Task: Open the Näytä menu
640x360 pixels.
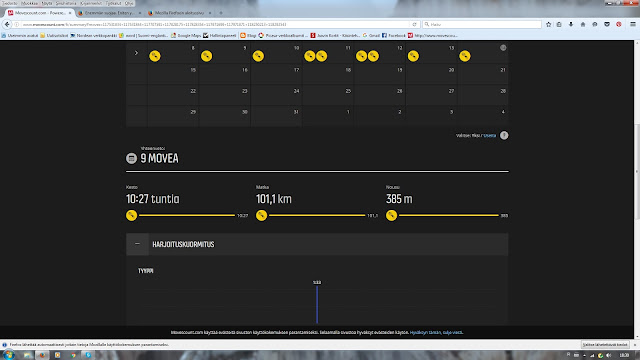Action: click(47, 3)
